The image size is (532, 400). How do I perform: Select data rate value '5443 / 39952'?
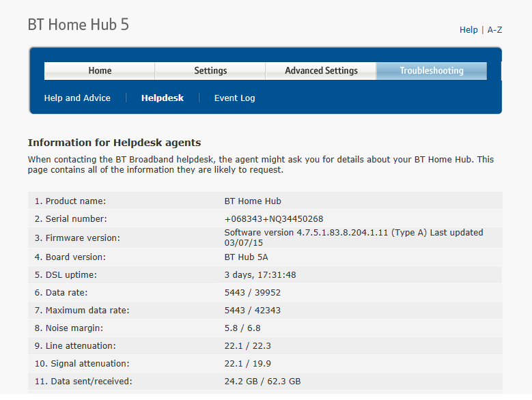[x=253, y=293]
